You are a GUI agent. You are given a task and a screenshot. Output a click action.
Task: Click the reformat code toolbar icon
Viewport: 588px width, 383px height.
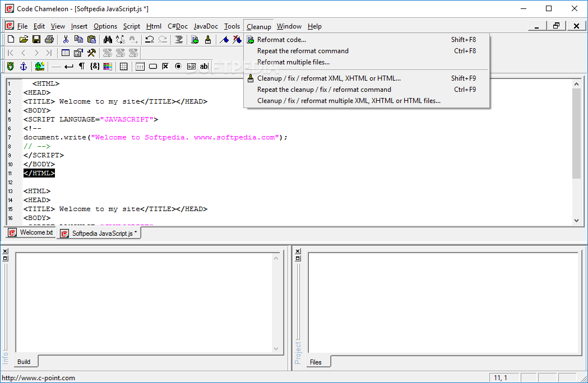pyautogui.click(x=195, y=39)
